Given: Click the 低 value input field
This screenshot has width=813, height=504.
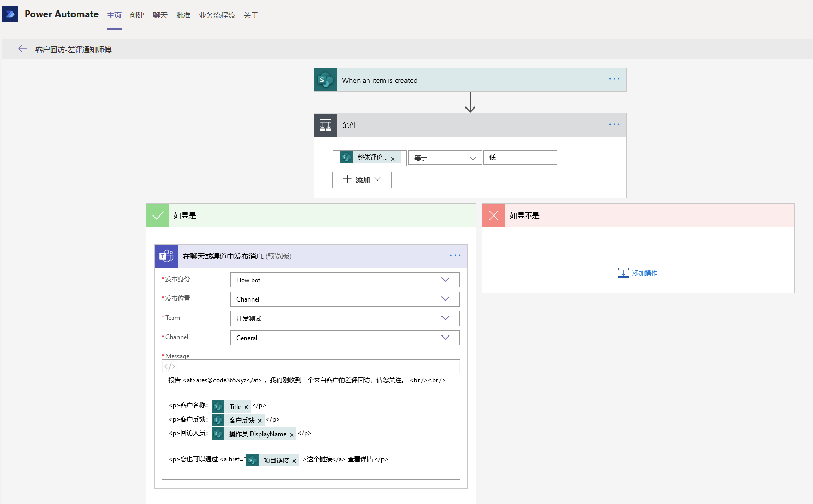Looking at the screenshot, I should [520, 157].
